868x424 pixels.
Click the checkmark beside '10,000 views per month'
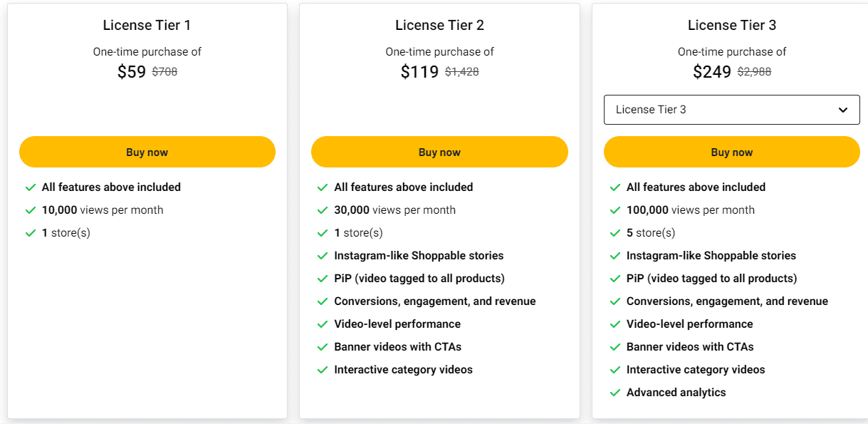tap(30, 210)
